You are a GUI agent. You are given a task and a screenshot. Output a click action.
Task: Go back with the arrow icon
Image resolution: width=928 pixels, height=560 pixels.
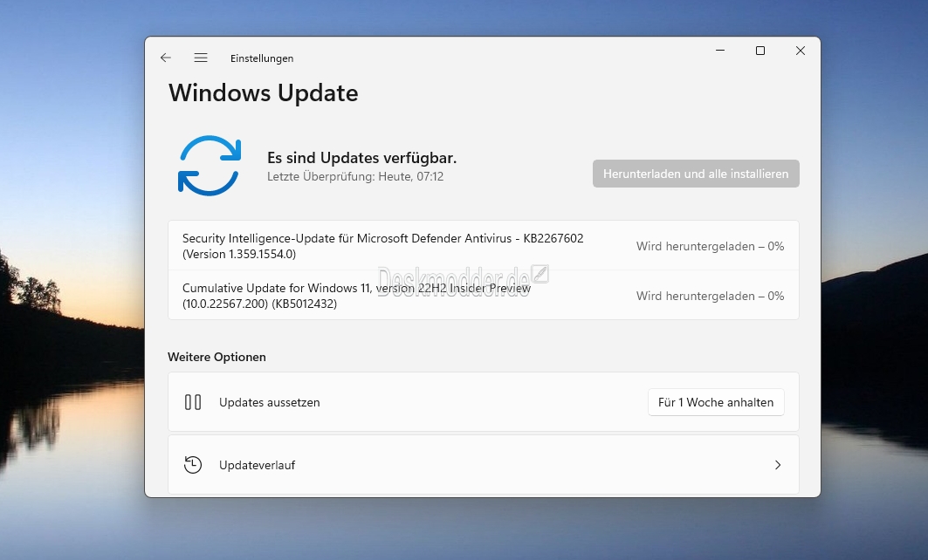pos(165,58)
